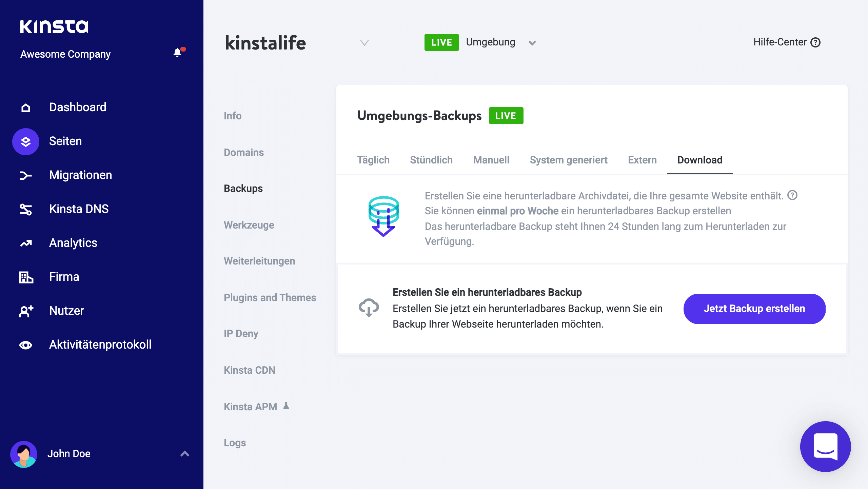Open the Domains site section
The width and height of the screenshot is (868, 489).
[x=244, y=153]
